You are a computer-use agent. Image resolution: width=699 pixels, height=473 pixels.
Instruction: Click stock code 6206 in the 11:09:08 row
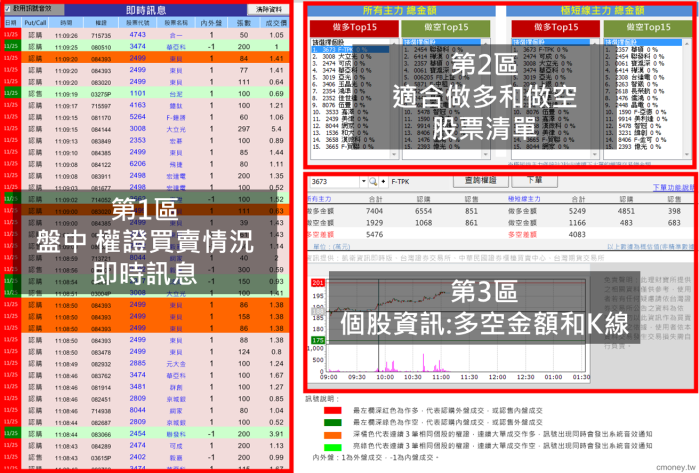[137, 164]
